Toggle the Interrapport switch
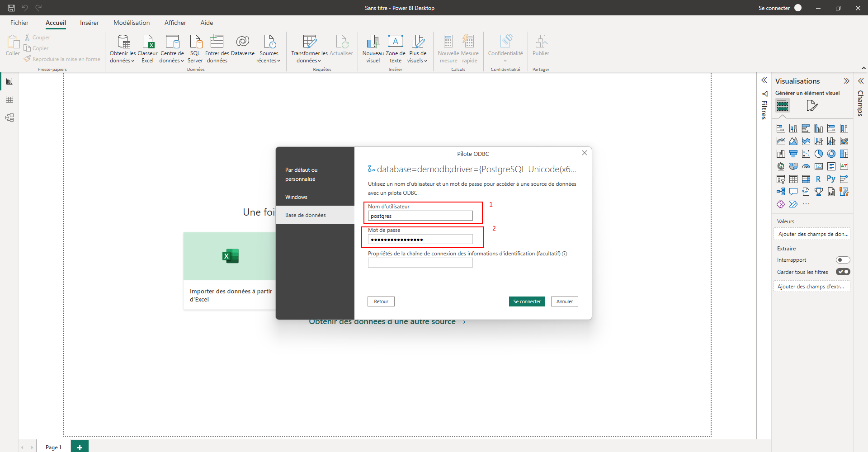 click(843, 260)
